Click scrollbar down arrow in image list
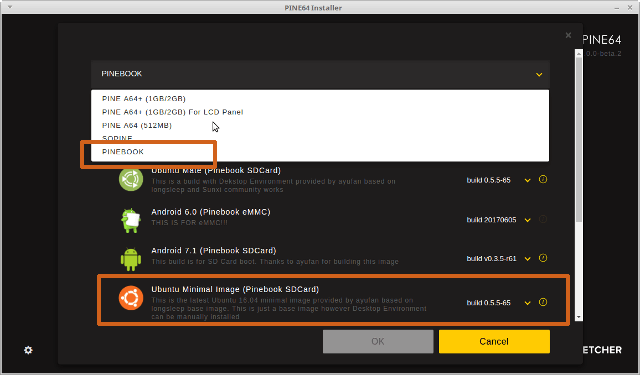The image size is (640, 375). (578, 317)
